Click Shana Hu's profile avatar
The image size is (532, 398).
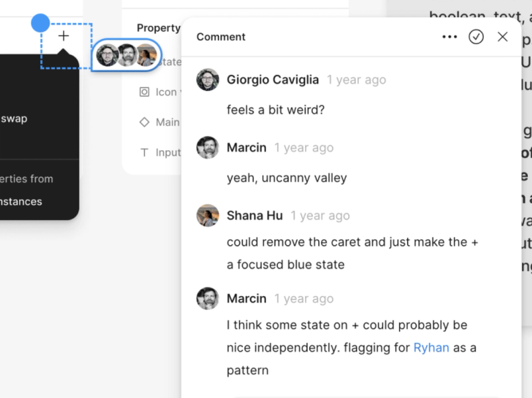pyautogui.click(x=208, y=216)
